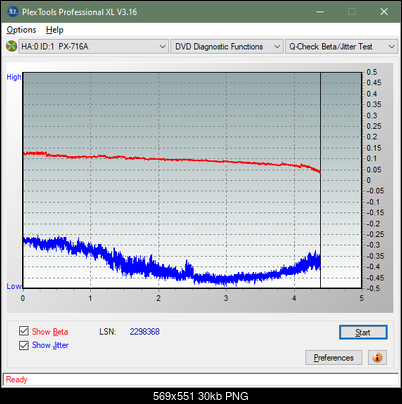
Task: Open the Q-Check Beta/Jitter Test dropdown
Action: pos(341,47)
